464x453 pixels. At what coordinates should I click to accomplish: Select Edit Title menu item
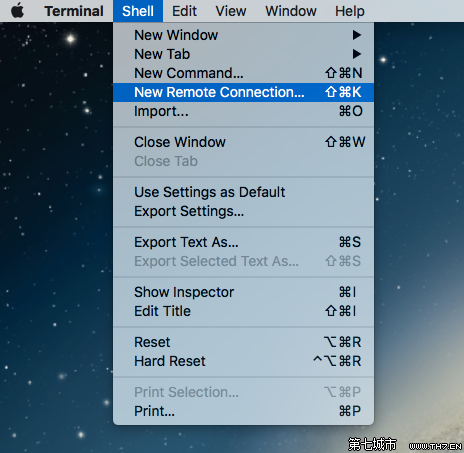tap(243, 311)
